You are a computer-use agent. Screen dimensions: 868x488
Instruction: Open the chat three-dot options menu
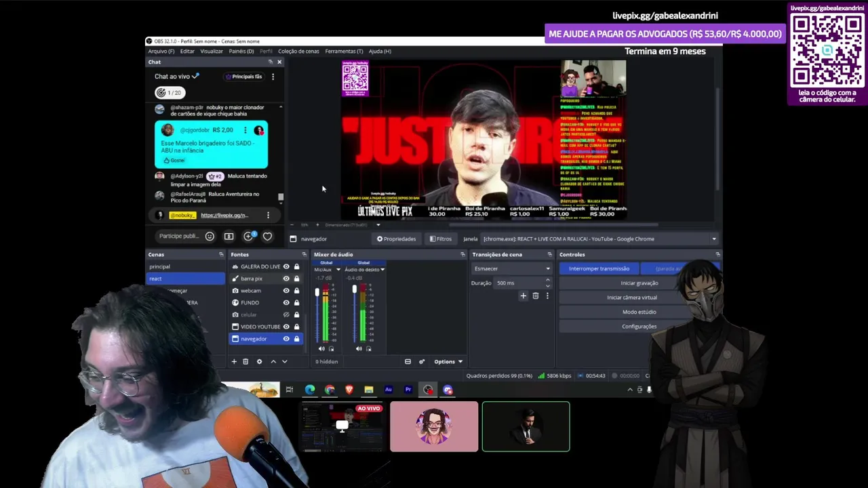273,77
